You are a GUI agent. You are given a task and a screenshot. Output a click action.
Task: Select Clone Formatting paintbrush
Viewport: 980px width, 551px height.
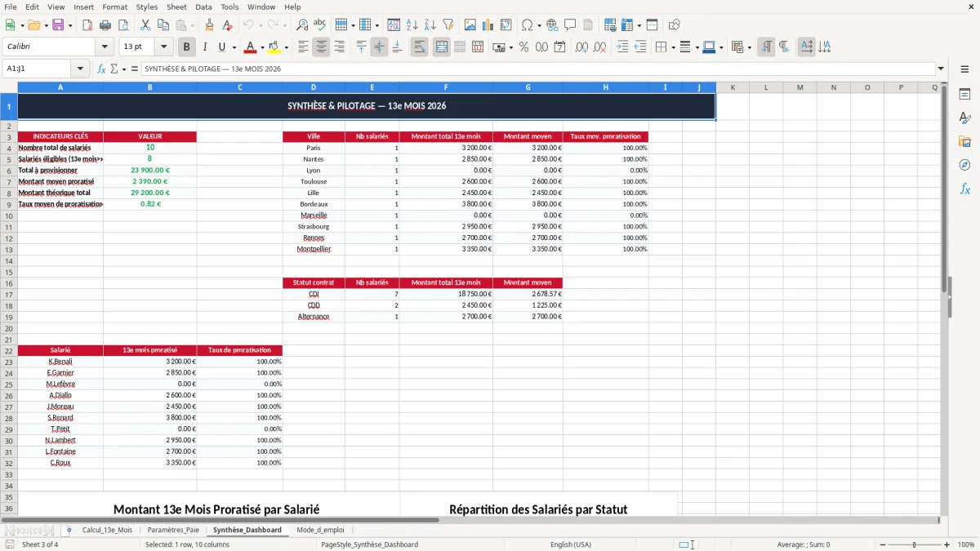point(210,25)
